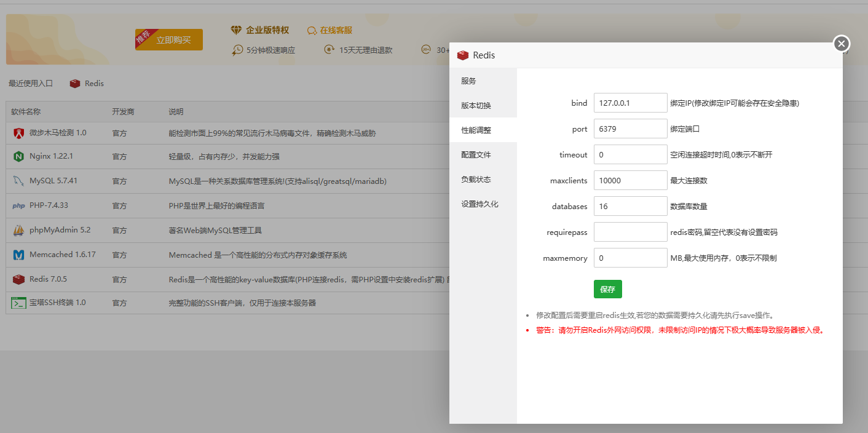Click 修改配置后需要重启redis生效 note text
Screen dimensions: 868x433
click(x=655, y=316)
